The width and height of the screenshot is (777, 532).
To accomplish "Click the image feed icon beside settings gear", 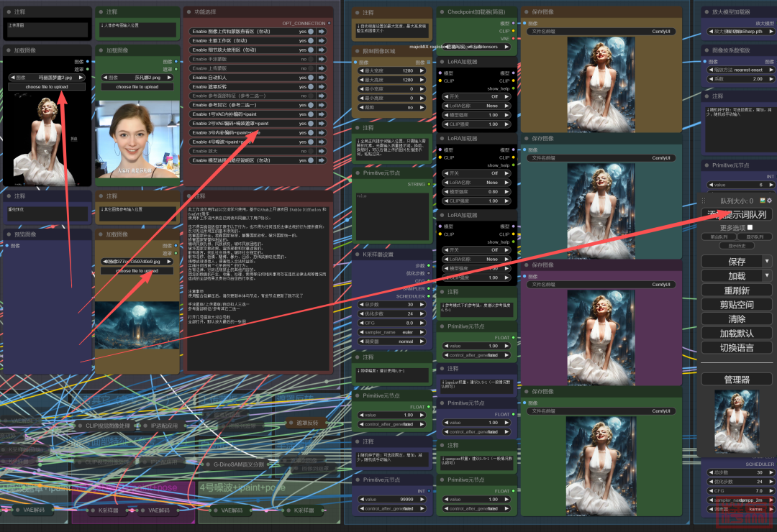I will point(763,201).
